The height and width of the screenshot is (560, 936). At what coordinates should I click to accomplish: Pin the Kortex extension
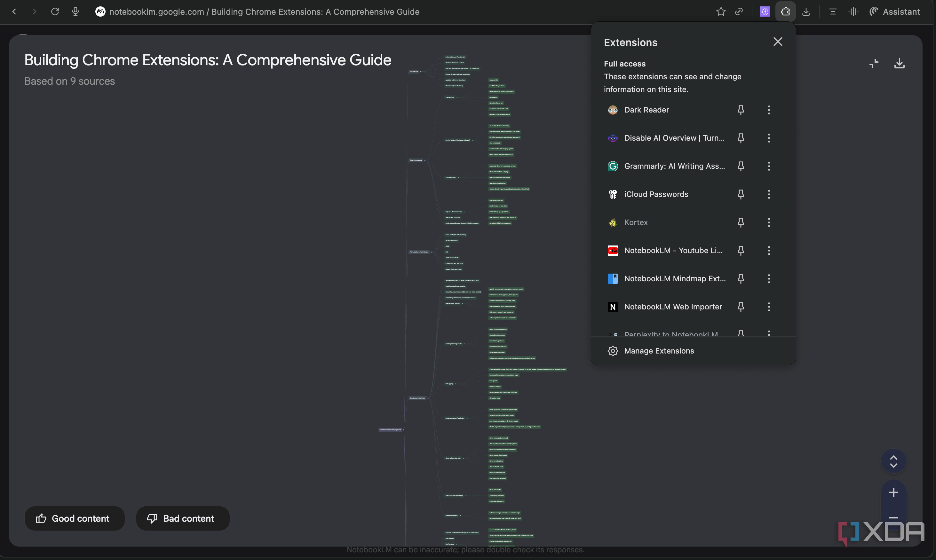(x=741, y=222)
